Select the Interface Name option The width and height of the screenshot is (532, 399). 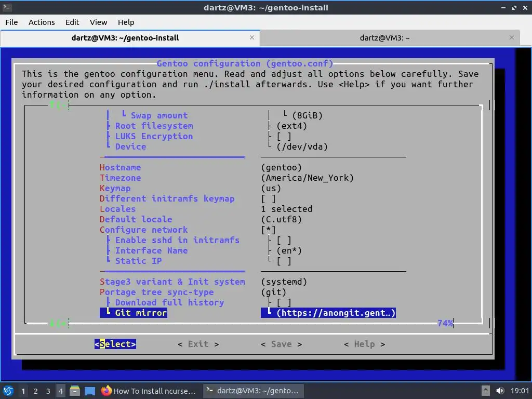click(151, 251)
